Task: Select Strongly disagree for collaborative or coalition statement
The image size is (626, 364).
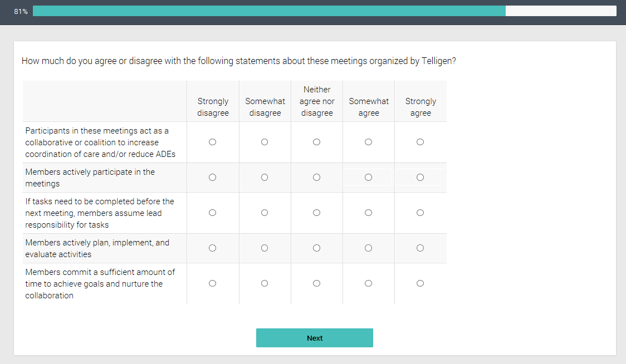Action: (x=212, y=142)
